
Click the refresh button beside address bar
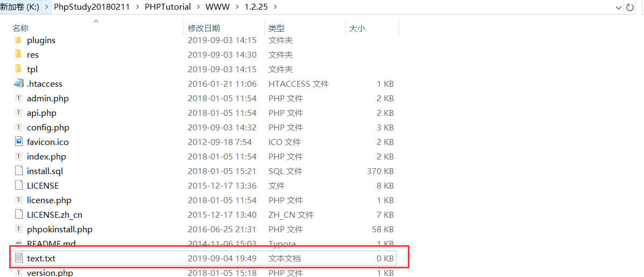coord(629,7)
